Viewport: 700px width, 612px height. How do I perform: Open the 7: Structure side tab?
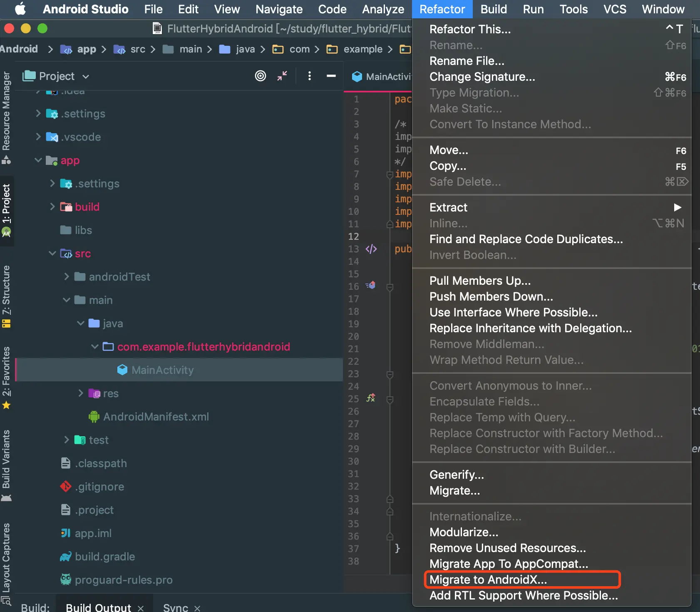click(6, 296)
